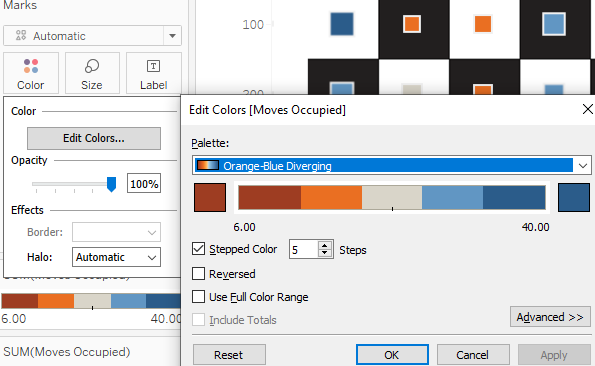Click the stepped color gradient preview bar
Image resolution: width=595 pixels, height=366 pixels.
coord(392,197)
